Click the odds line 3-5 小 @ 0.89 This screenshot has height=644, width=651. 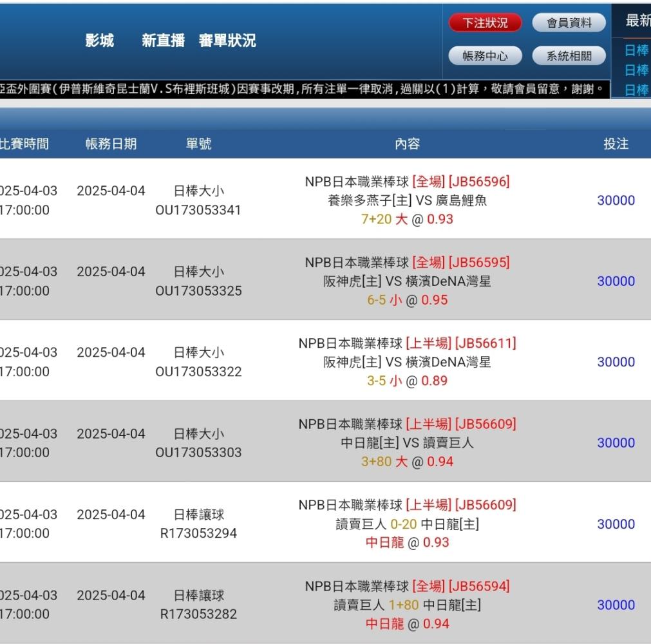point(407,381)
